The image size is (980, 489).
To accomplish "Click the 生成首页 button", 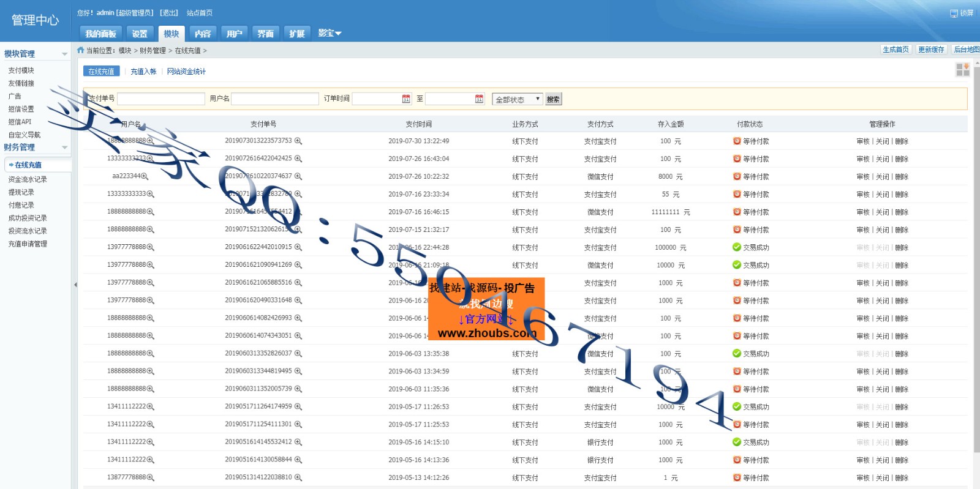I will pyautogui.click(x=895, y=50).
